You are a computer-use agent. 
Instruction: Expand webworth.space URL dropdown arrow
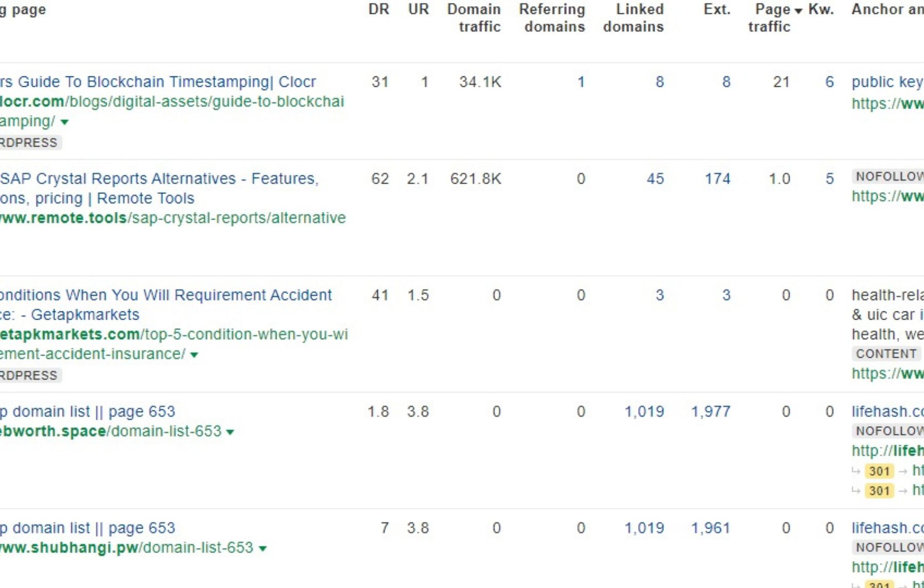pos(230,432)
